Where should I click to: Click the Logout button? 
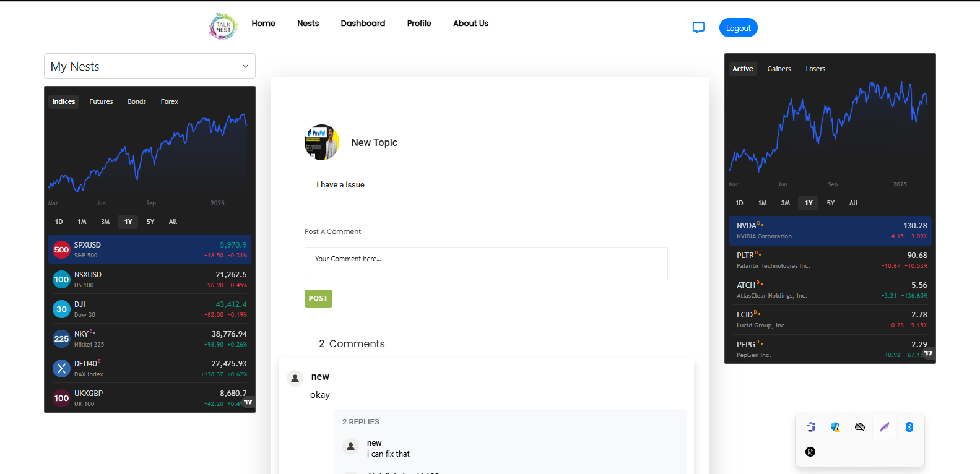coord(738,28)
